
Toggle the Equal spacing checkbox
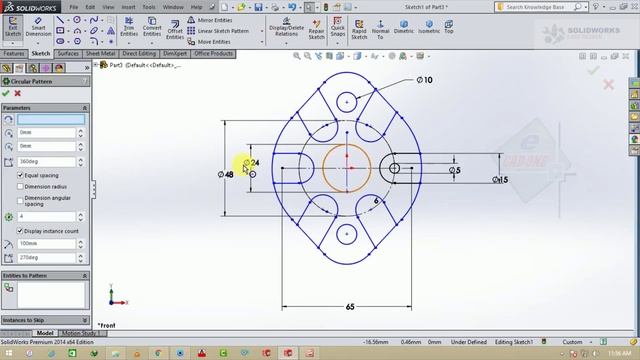pos(20,175)
